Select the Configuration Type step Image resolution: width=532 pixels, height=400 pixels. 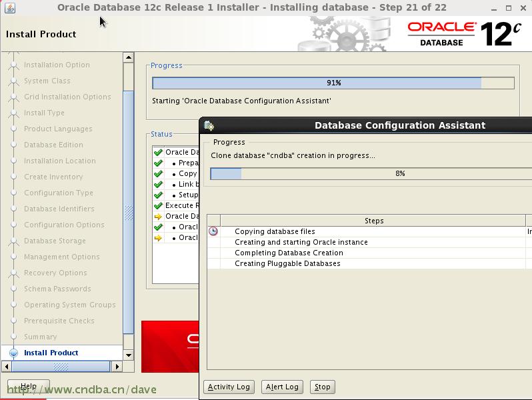coord(59,193)
